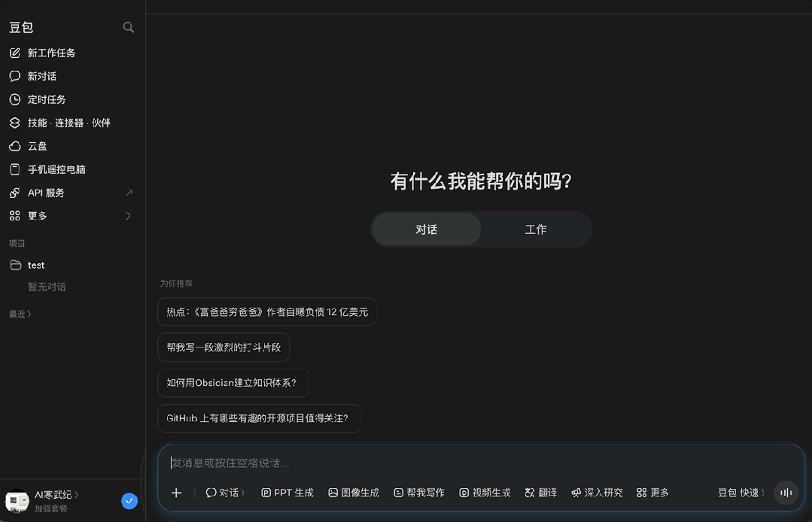The image size is (812, 522).
Task: Click the 有什么我能帮你的吗 heading
Action: pyautogui.click(x=481, y=181)
